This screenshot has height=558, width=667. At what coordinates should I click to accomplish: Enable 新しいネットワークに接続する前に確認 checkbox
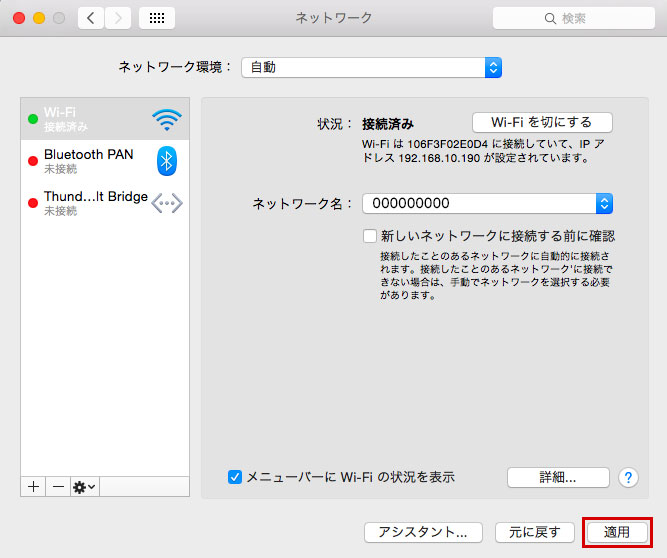370,236
